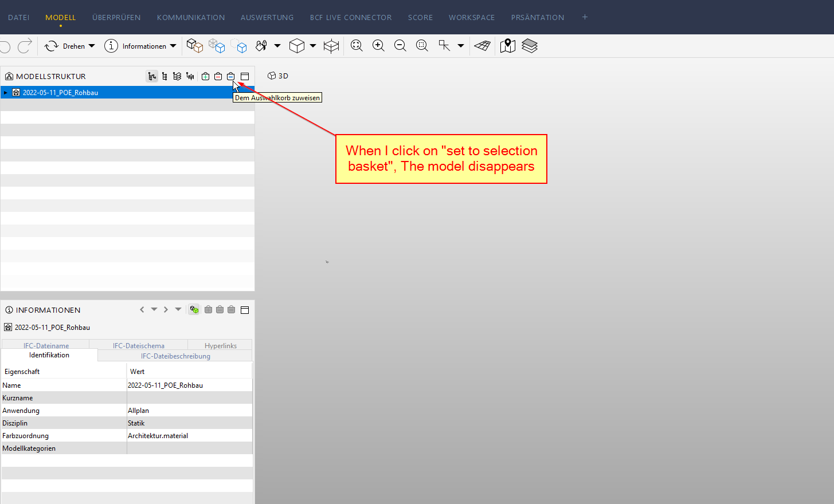Click the zoom-to-fit magnifier icon
This screenshot has width=834, height=504.
tap(357, 46)
